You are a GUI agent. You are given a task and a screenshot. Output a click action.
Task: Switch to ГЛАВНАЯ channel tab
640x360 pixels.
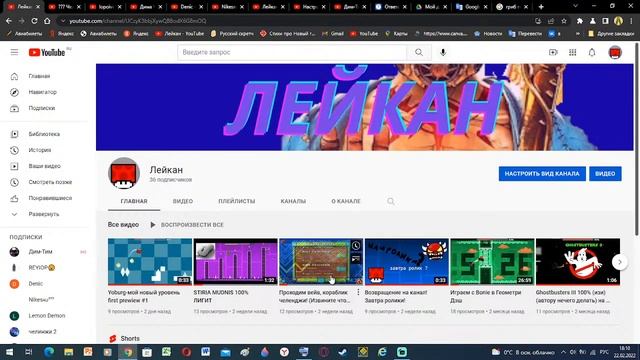[x=134, y=201]
